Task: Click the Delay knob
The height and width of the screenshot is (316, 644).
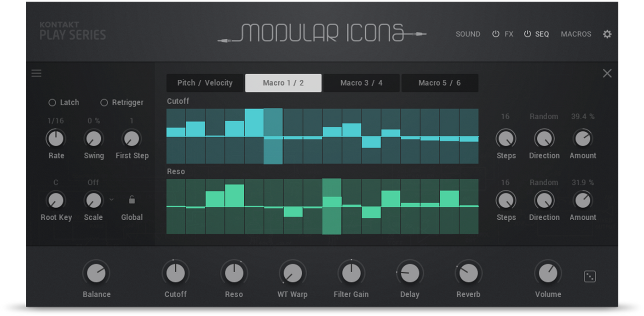Action: pos(409,274)
